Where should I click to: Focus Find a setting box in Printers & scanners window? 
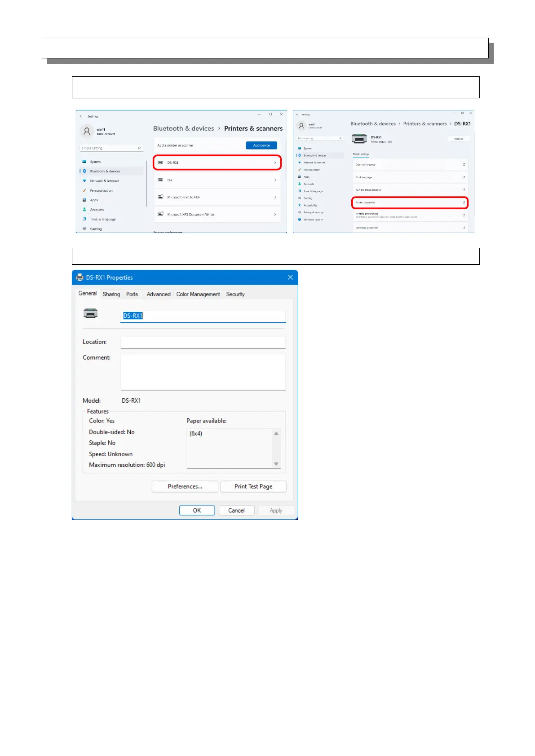pyautogui.click(x=111, y=148)
